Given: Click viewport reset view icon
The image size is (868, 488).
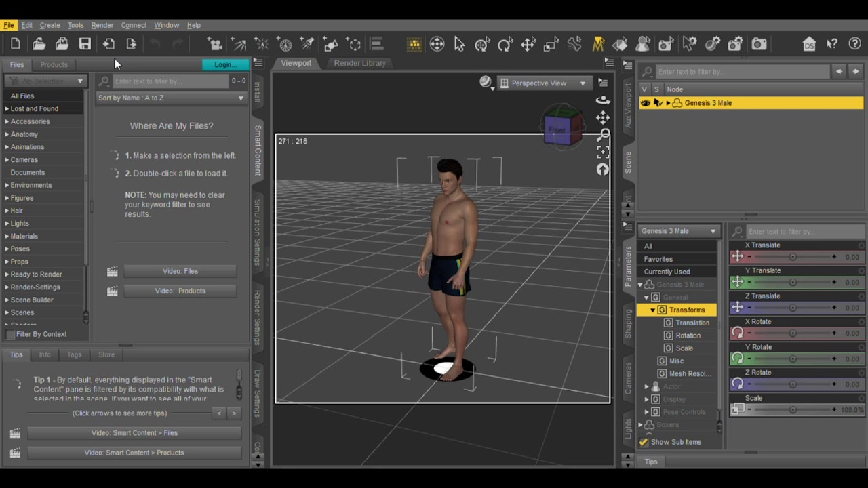Looking at the screenshot, I should pyautogui.click(x=603, y=169).
